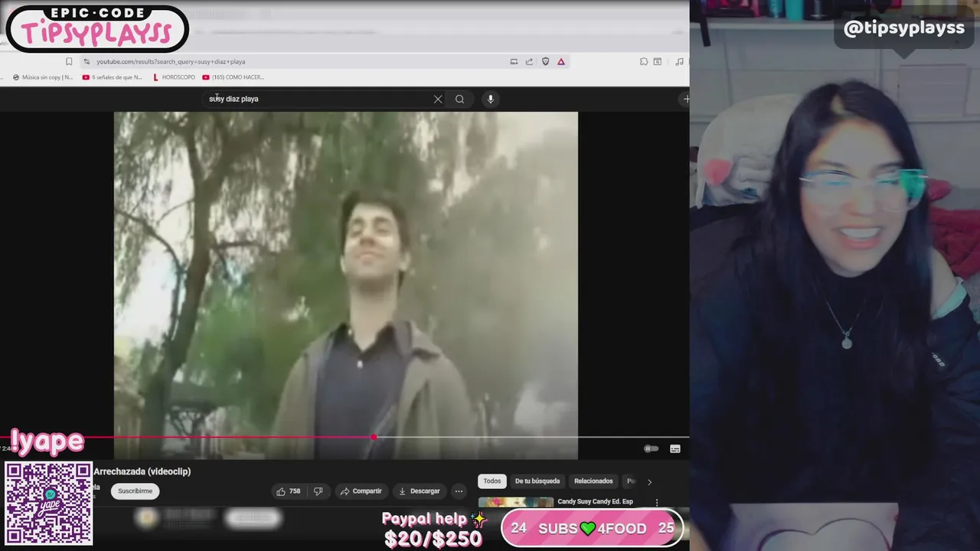This screenshot has width=980, height=551.
Task: Open three-dot menu for Candy Susy video
Action: 656,503
